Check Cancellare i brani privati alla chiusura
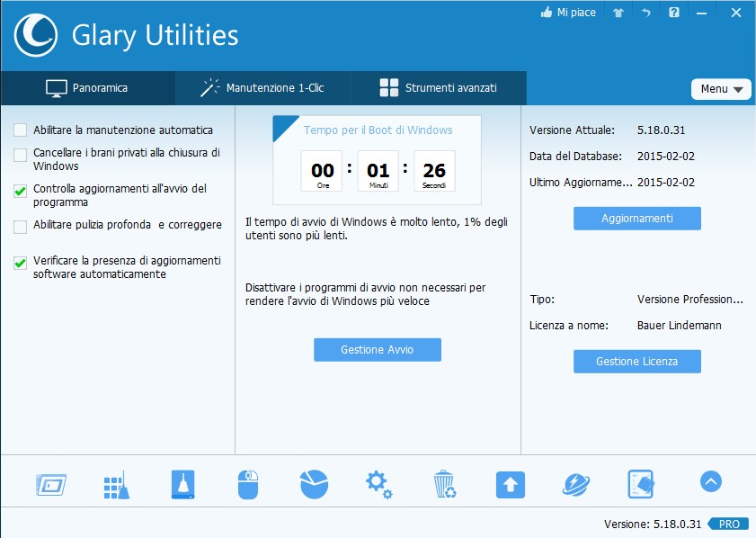Screen dimensions: 756x538 (x=21, y=155)
